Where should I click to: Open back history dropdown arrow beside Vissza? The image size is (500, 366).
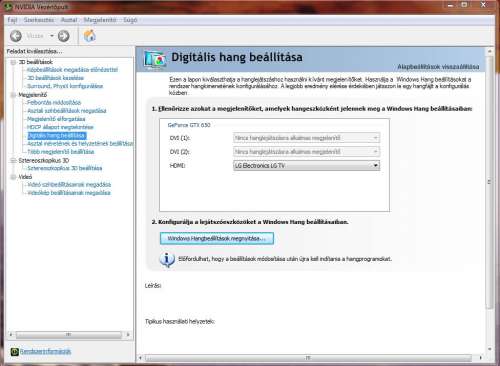click(x=52, y=35)
